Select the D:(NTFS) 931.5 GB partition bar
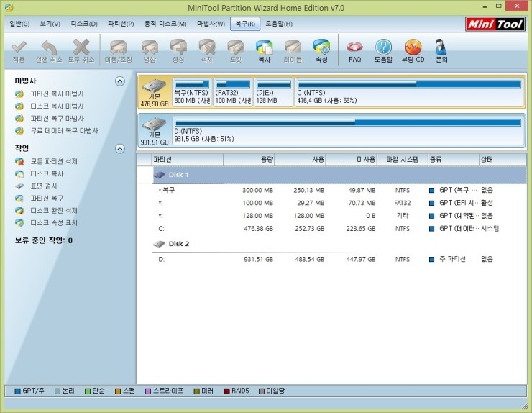532x413 pixels. coord(347,130)
